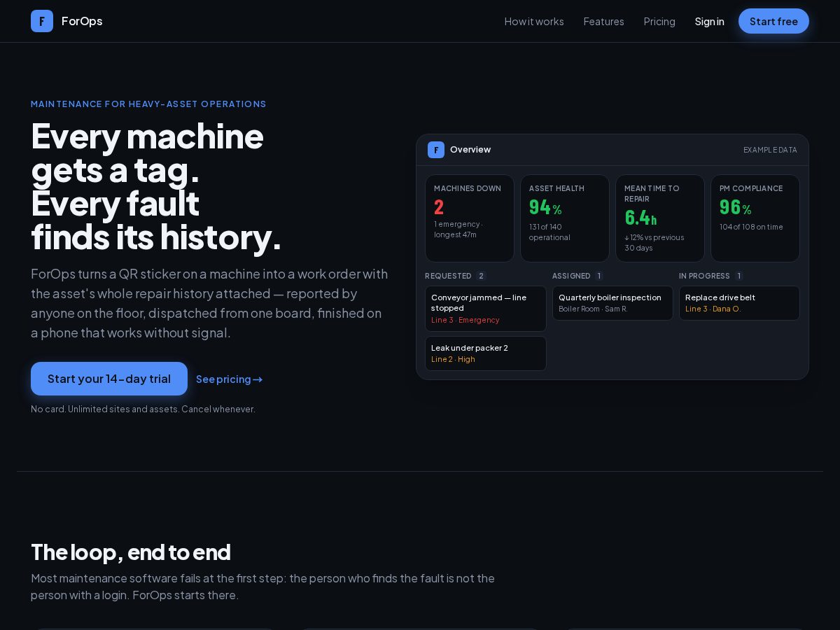The height and width of the screenshot is (630, 840).
Task: Click the Every machine gets a tag headline
Action: (156, 186)
